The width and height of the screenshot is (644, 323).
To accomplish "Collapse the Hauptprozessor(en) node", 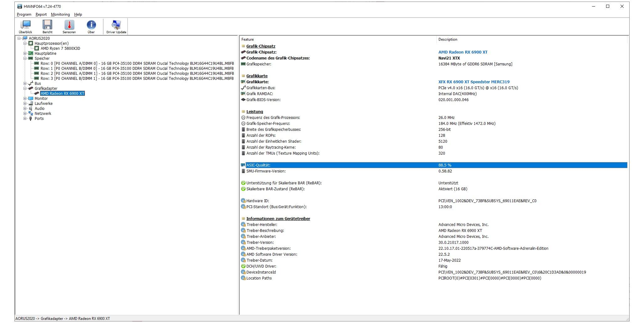I will click(x=25, y=44).
